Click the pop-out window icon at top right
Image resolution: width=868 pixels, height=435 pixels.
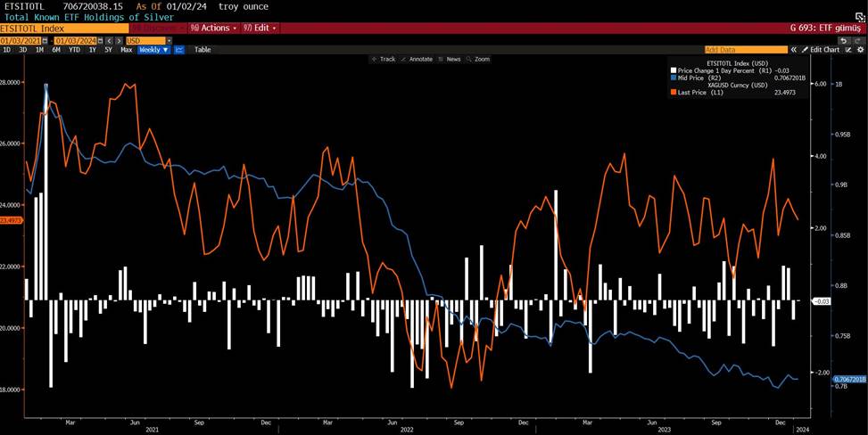click(x=860, y=17)
